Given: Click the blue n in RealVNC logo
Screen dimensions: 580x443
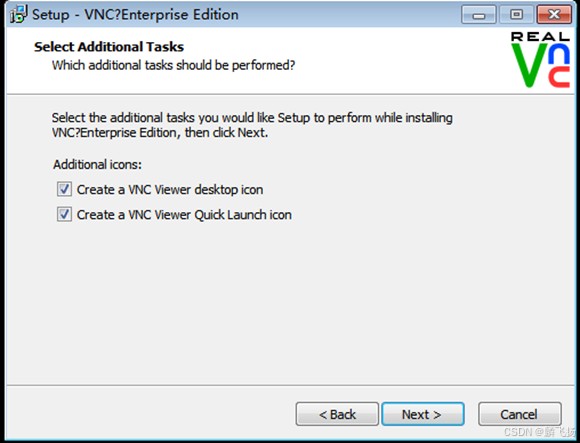Looking at the screenshot, I should (559, 53).
